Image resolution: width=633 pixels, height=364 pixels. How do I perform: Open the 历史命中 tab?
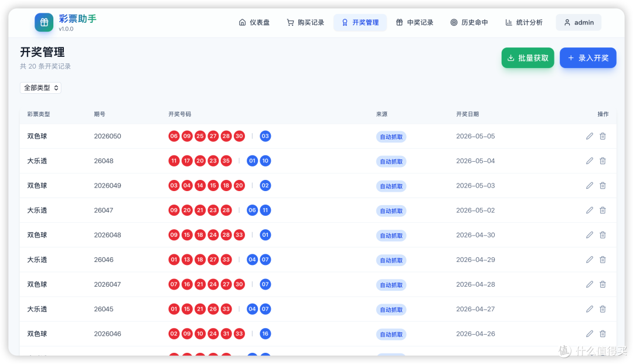pyautogui.click(x=469, y=23)
